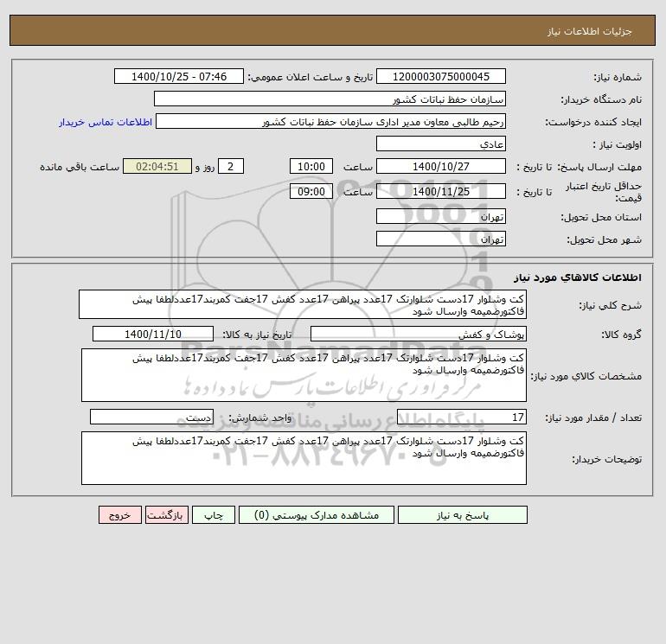Click the ساعت باقی مانده label
The image size is (666, 644).
(x=80, y=167)
